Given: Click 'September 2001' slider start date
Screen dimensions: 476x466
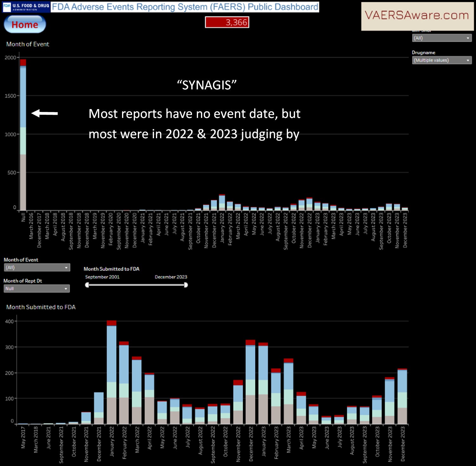Looking at the screenshot, I should click(102, 277).
